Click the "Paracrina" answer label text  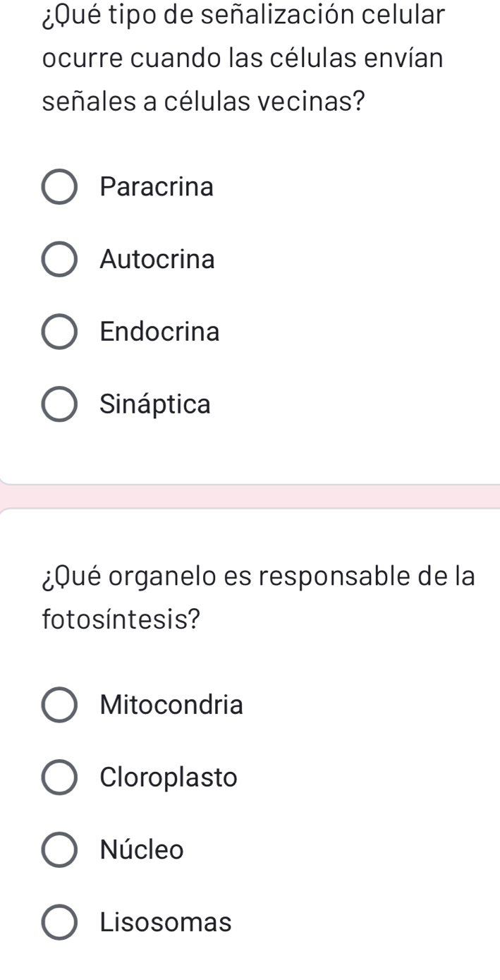(x=157, y=187)
